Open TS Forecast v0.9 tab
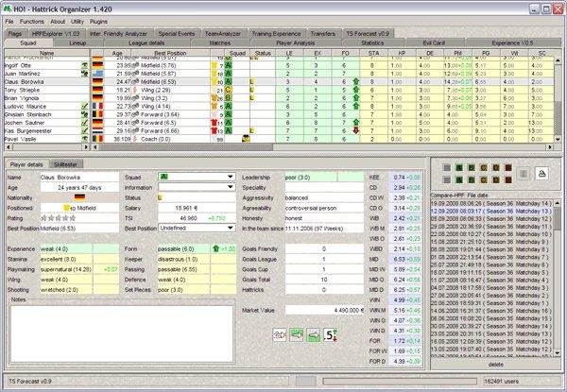This screenshot has height=392, width=567. pyautogui.click(x=368, y=34)
